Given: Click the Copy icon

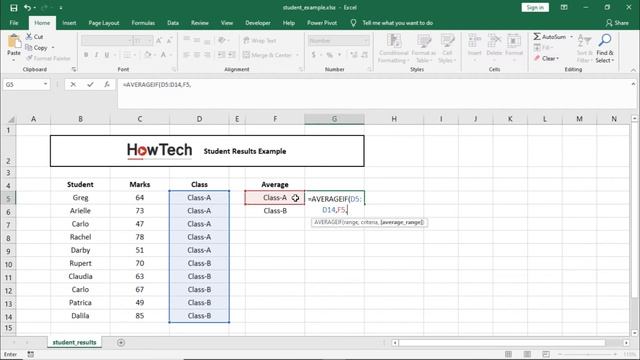Looking at the screenshot, I should (29, 48).
